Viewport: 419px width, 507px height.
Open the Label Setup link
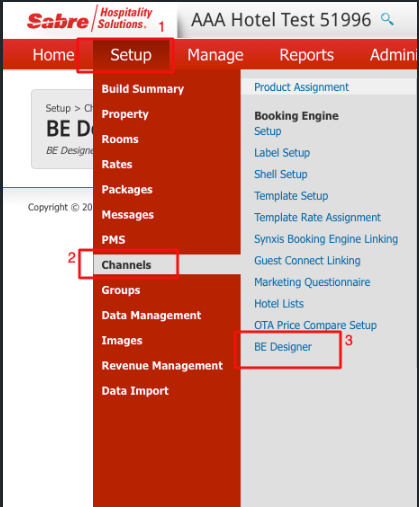coord(282,153)
